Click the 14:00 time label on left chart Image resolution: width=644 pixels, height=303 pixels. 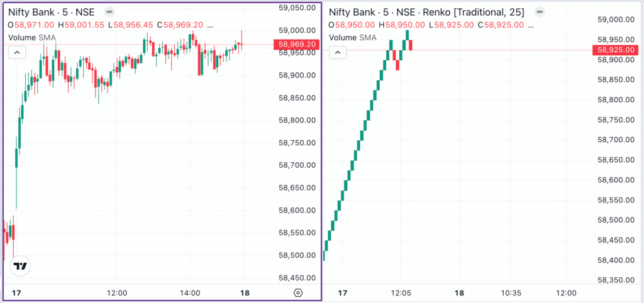click(190, 293)
